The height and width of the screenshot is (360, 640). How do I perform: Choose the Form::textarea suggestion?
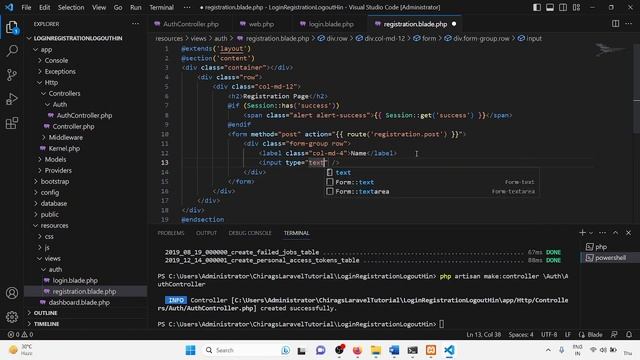tap(432, 191)
